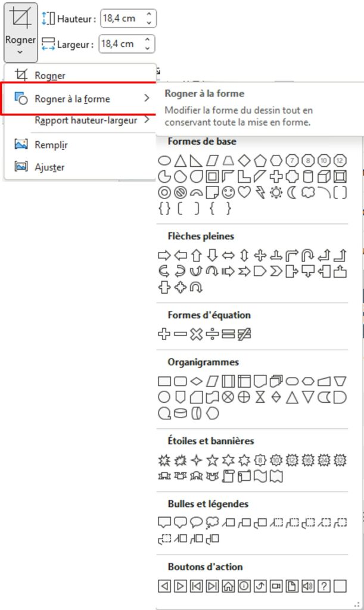Choose the 5-point star shape
364x610 pixels.
point(212,460)
